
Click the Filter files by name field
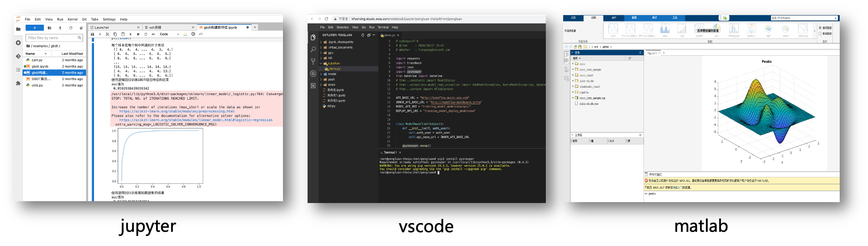click(x=52, y=38)
